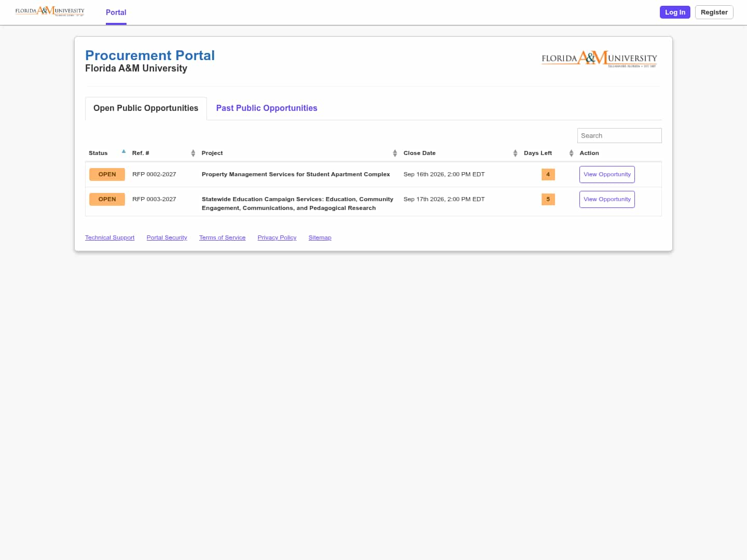The image size is (747, 560).
Task: Click OPEN status badge for RFP 0003-2027
Action: pos(107,200)
